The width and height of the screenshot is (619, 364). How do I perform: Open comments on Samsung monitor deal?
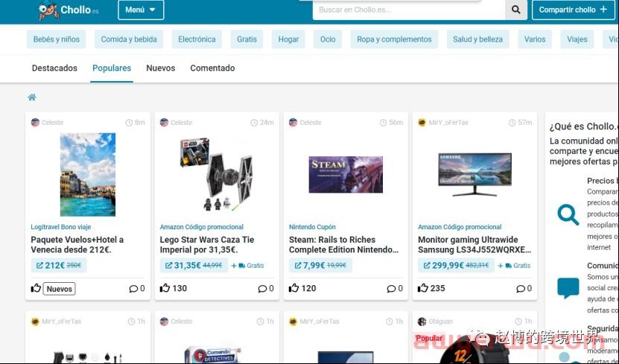(x=524, y=289)
